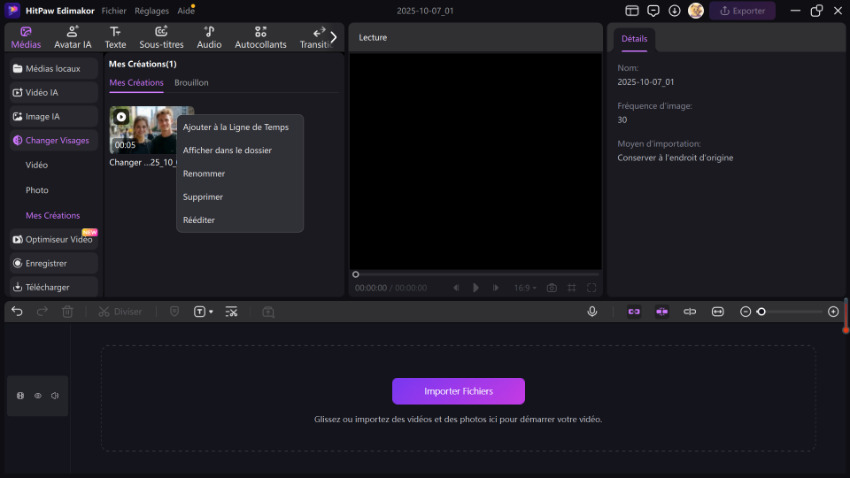Image resolution: width=850 pixels, height=478 pixels.
Task: Click the microphone voiceover icon
Action: pos(592,312)
